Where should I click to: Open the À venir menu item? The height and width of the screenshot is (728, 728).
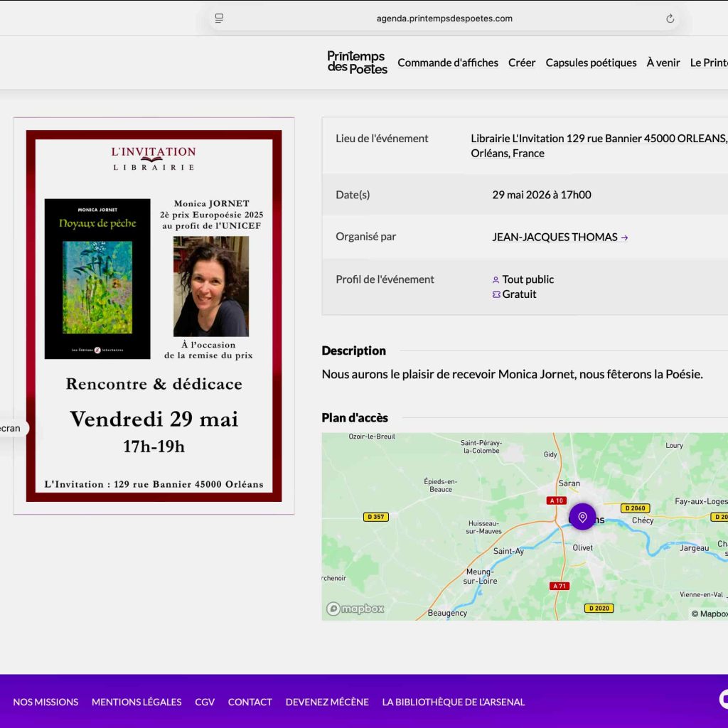[x=663, y=63]
